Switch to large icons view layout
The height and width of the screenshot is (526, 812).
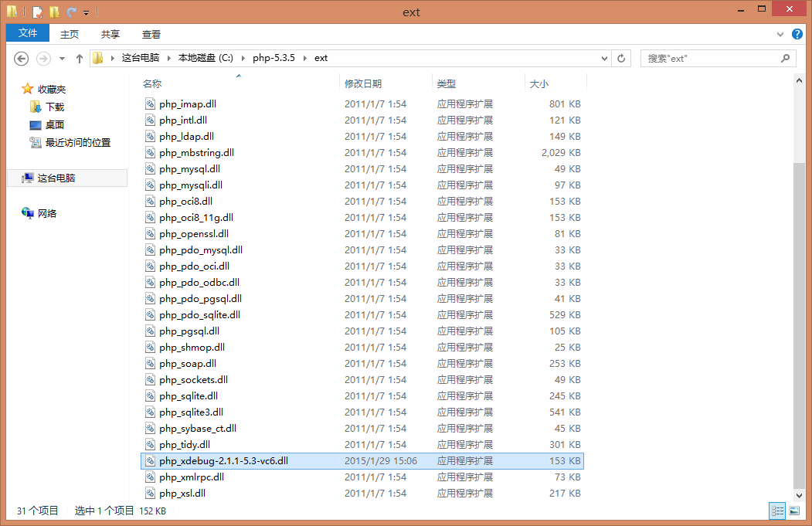(794, 511)
